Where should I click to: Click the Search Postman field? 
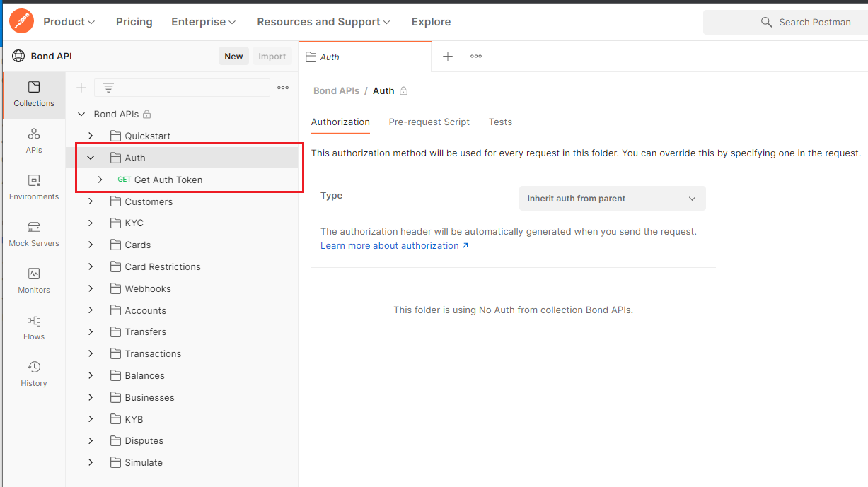[x=785, y=22]
